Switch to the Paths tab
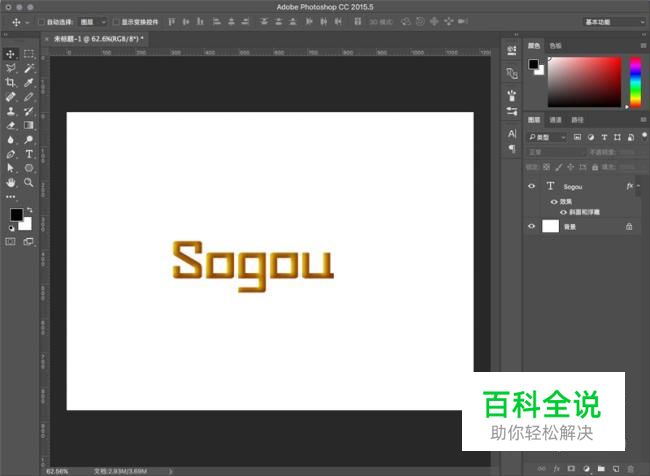The image size is (650, 476). 577,120
